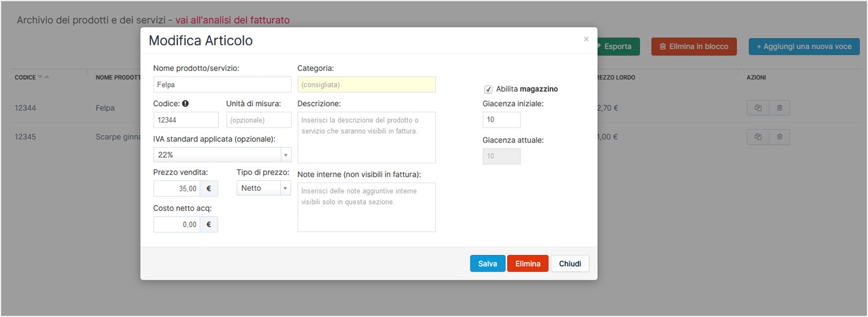This screenshot has height=317, width=868.
Task: Click Felpa name in background table
Action: (x=105, y=108)
